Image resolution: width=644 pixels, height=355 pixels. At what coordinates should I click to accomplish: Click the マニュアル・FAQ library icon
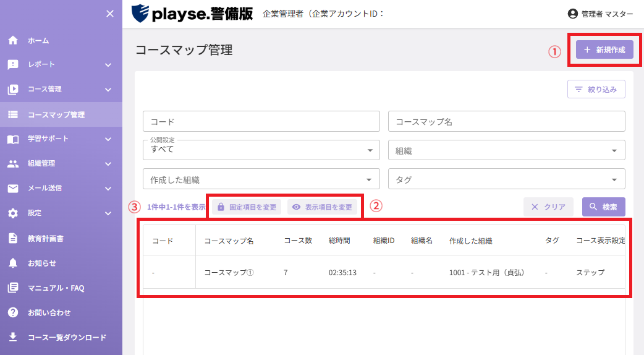(x=13, y=288)
